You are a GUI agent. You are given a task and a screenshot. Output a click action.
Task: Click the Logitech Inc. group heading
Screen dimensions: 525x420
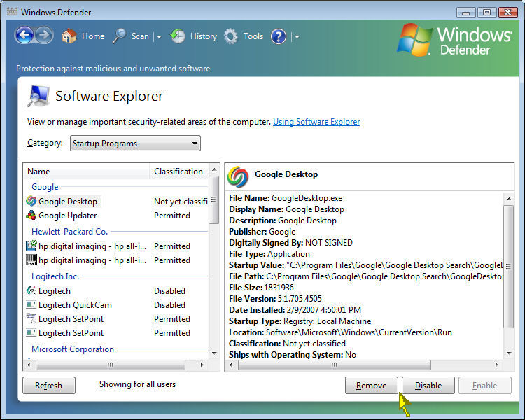[x=55, y=276]
